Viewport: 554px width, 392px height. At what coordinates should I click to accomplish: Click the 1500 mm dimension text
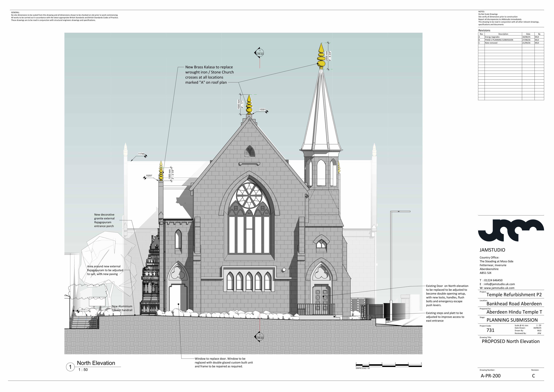(x=239, y=104)
